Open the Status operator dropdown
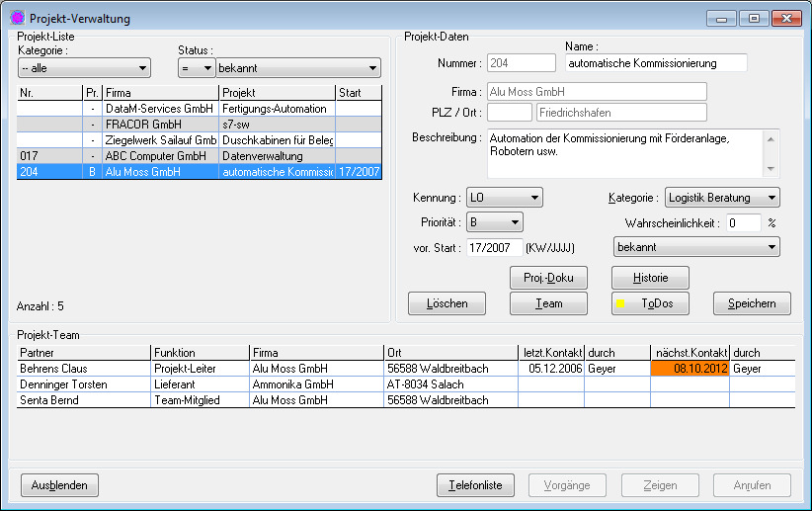This screenshot has width=812, height=511. tap(196, 68)
